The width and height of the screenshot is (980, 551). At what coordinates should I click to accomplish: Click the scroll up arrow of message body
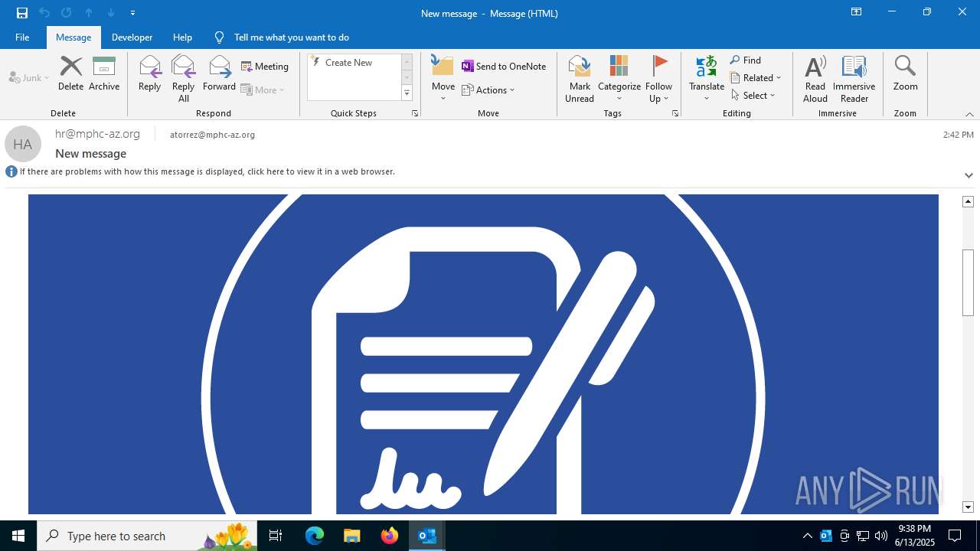coord(968,201)
